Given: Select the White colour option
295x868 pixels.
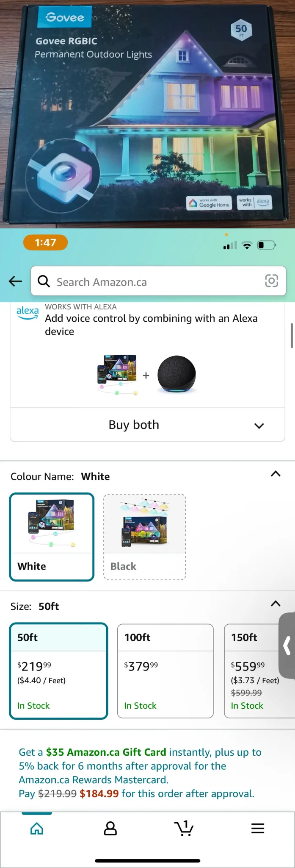Looking at the screenshot, I should (x=52, y=537).
